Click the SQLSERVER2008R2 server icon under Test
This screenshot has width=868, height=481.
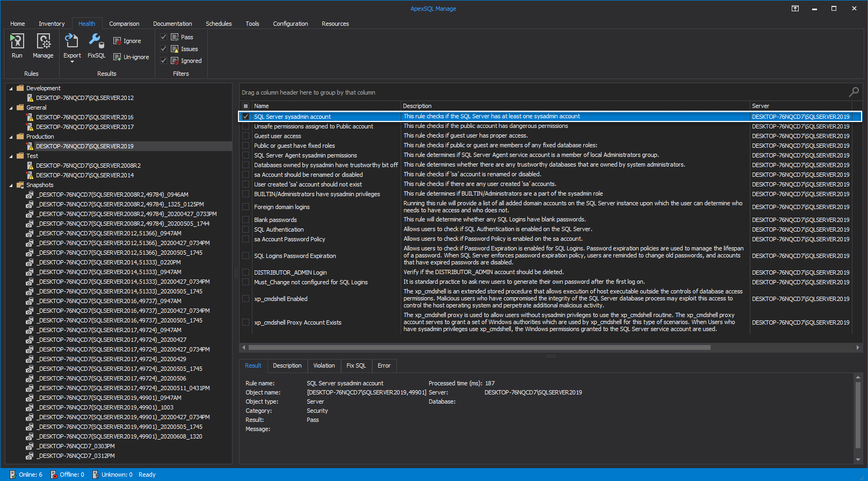tap(30, 166)
